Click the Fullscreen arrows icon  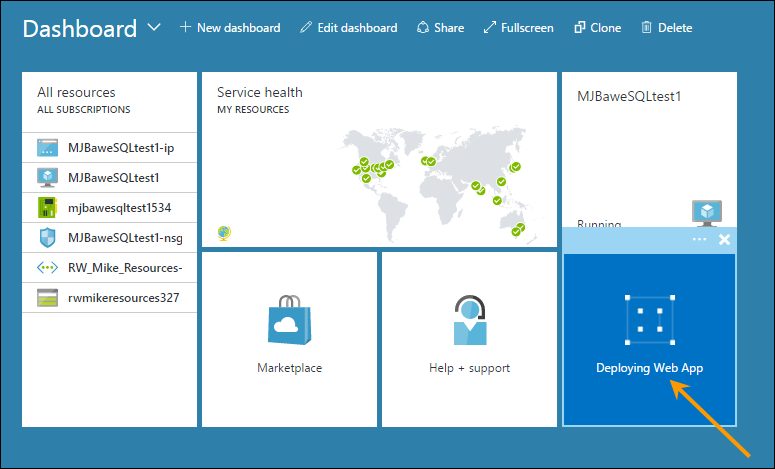pyautogui.click(x=489, y=27)
